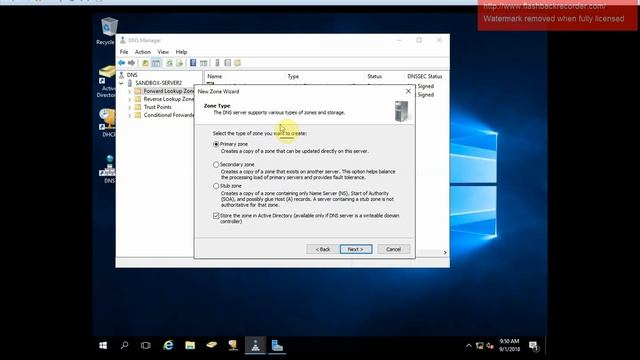The width and height of the screenshot is (640, 360).
Task: Expand Forward Lookup Zones node
Action: pyautogui.click(x=129, y=91)
